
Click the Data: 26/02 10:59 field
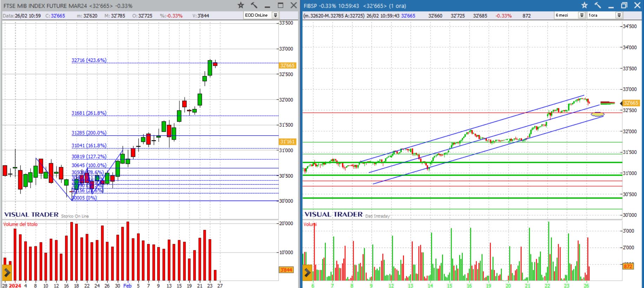(22, 15)
